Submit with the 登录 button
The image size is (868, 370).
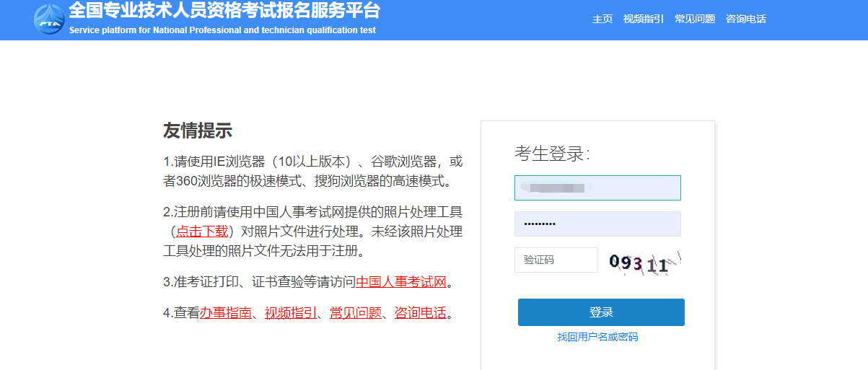[x=601, y=312]
